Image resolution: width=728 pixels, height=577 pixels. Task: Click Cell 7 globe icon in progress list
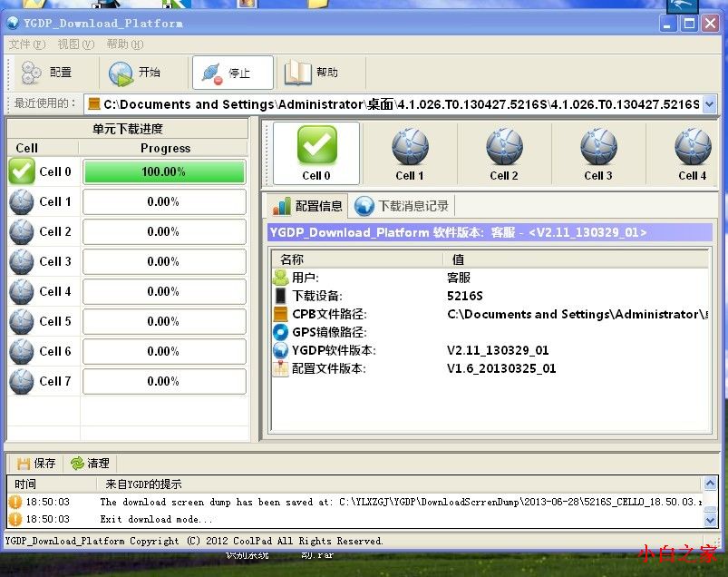pyautogui.click(x=22, y=381)
